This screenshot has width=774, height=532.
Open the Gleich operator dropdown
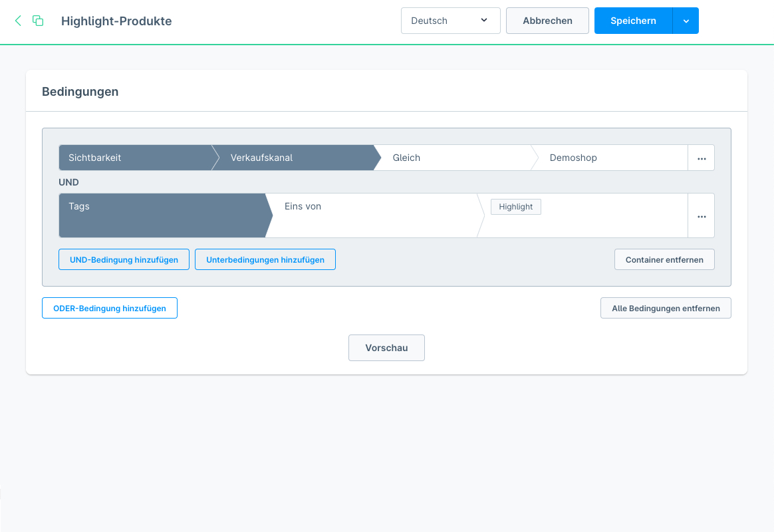point(452,158)
